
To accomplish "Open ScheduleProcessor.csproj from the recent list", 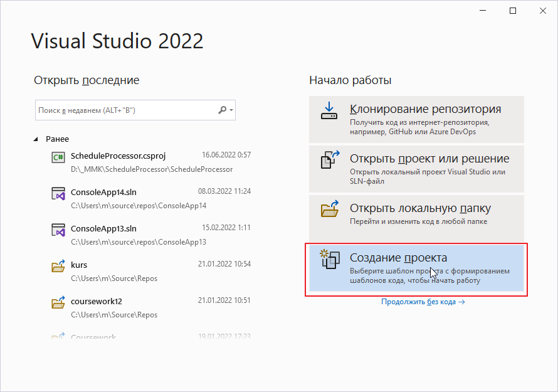I will tap(118, 155).
